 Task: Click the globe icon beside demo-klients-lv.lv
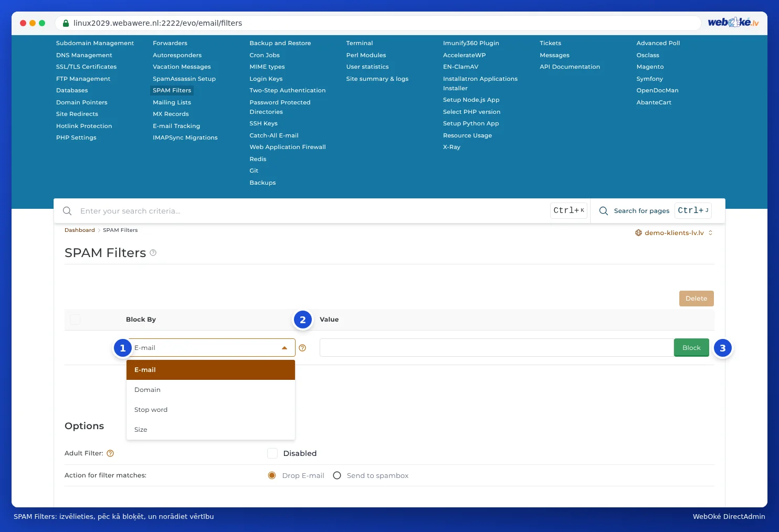tap(638, 233)
